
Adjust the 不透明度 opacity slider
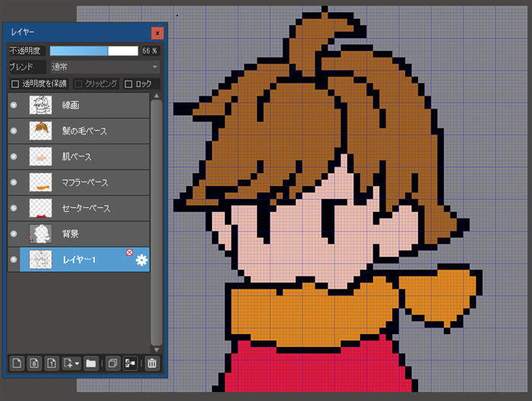[94, 51]
